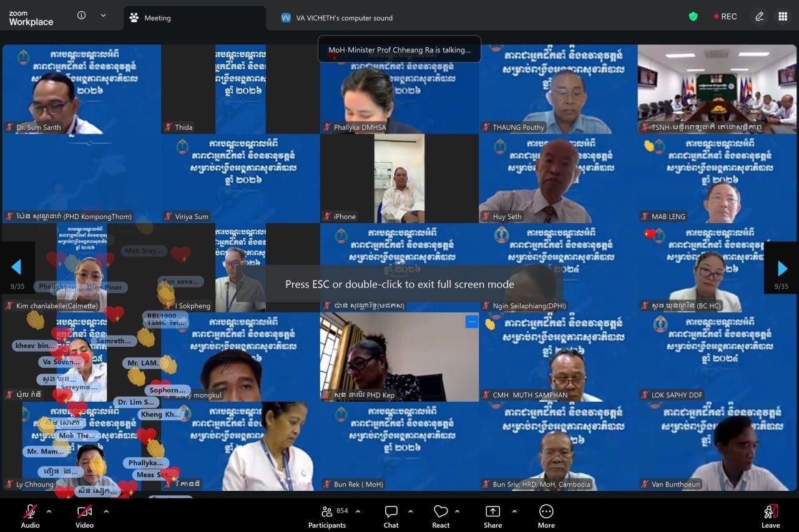Screen dimensions: 799x532
Task: Open the meeting info icon
Action: [81, 16]
